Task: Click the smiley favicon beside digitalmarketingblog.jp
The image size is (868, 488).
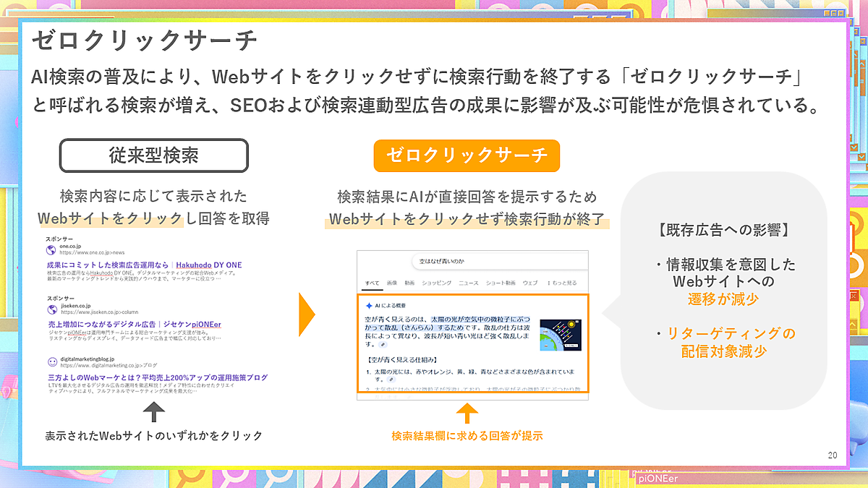Action: click(52, 361)
